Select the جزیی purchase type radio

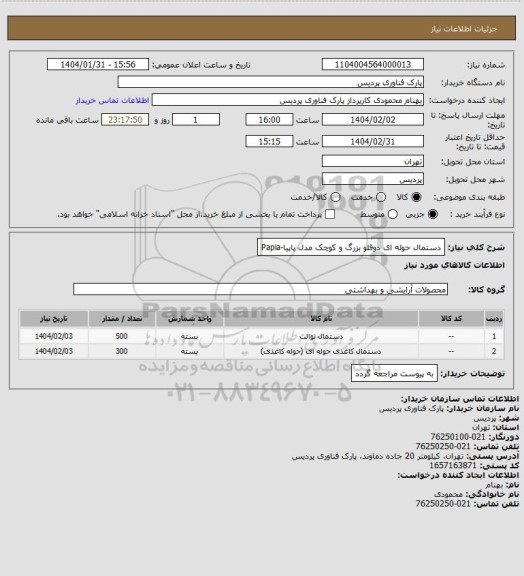[x=433, y=214]
